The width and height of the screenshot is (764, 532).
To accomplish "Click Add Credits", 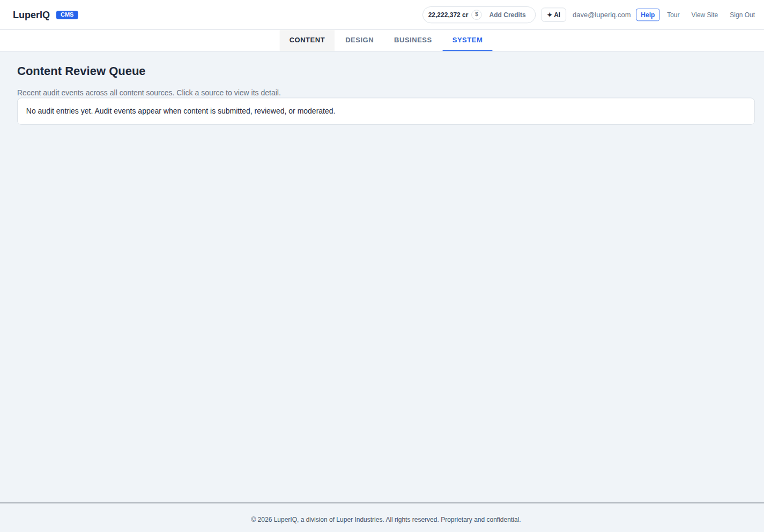I will tap(507, 14).
